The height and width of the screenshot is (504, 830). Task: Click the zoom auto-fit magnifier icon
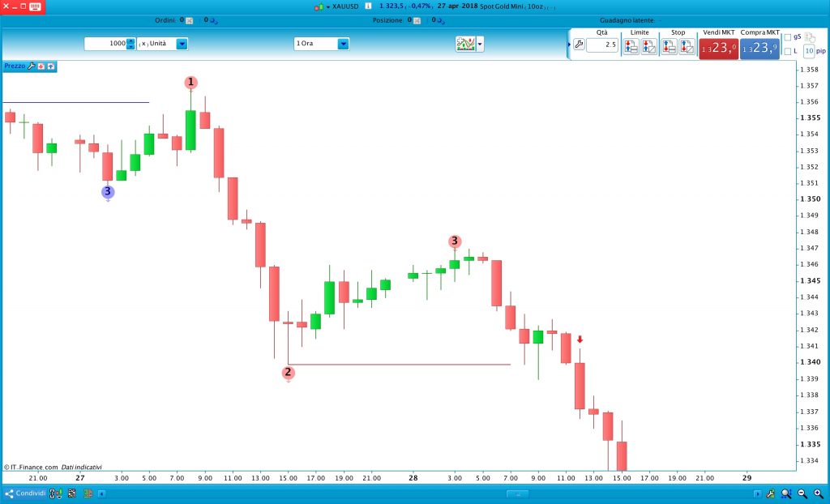pyautogui.click(x=787, y=493)
